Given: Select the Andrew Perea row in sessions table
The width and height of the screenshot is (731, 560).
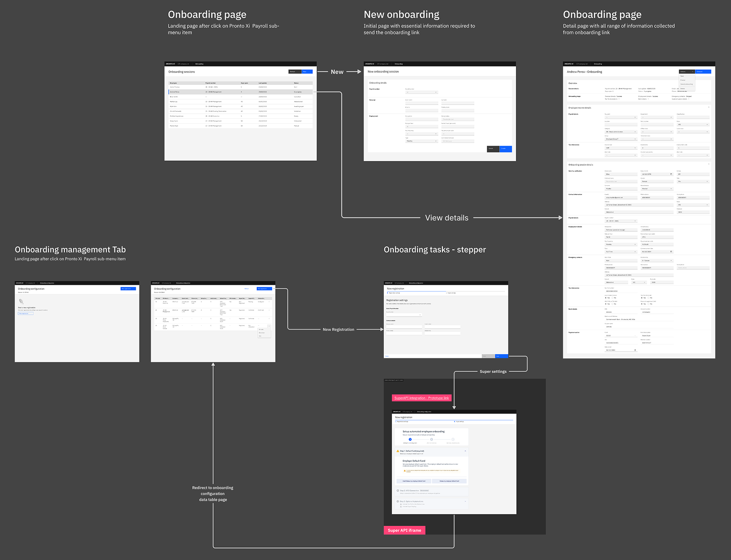Looking at the screenshot, I should pos(240,92).
